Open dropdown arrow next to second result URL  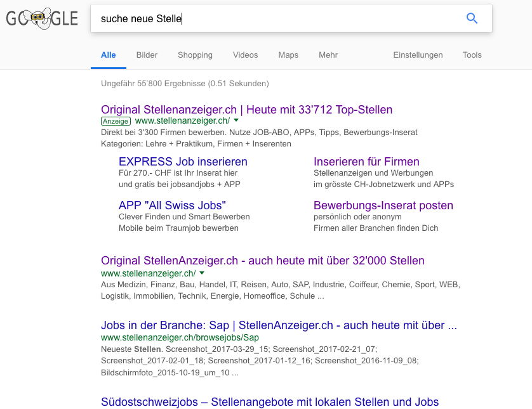(x=202, y=273)
